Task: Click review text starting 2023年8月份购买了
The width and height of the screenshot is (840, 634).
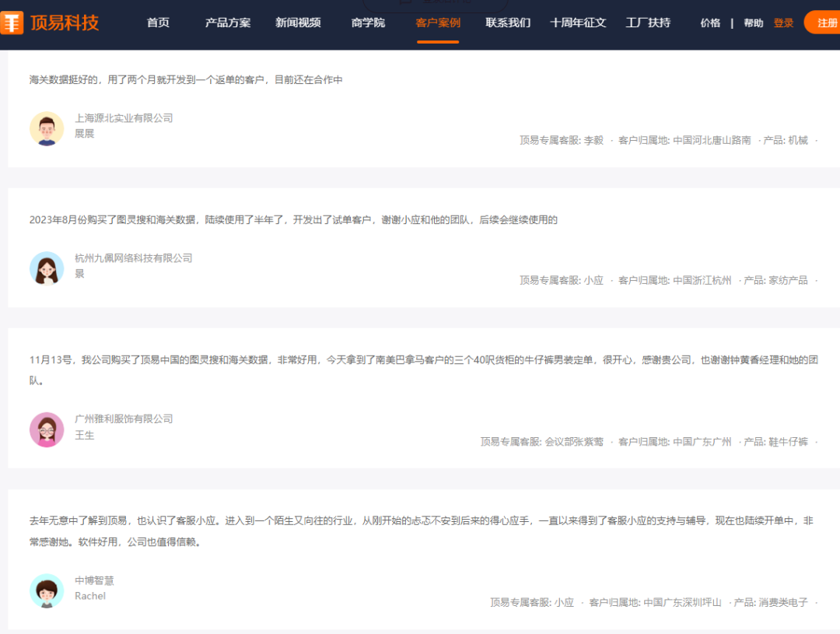Action: pyautogui.click(x=293, y=219)
